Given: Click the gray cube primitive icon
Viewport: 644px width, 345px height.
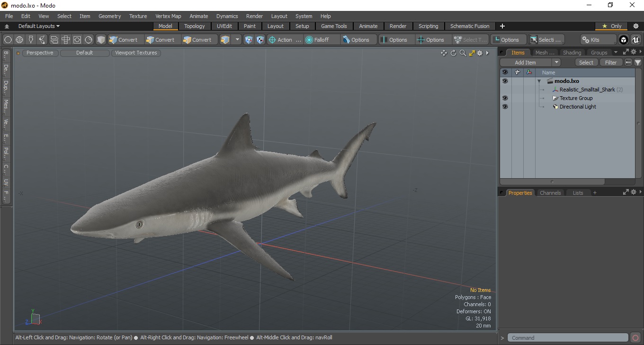Looking at the screenshot, I should 101,40.
